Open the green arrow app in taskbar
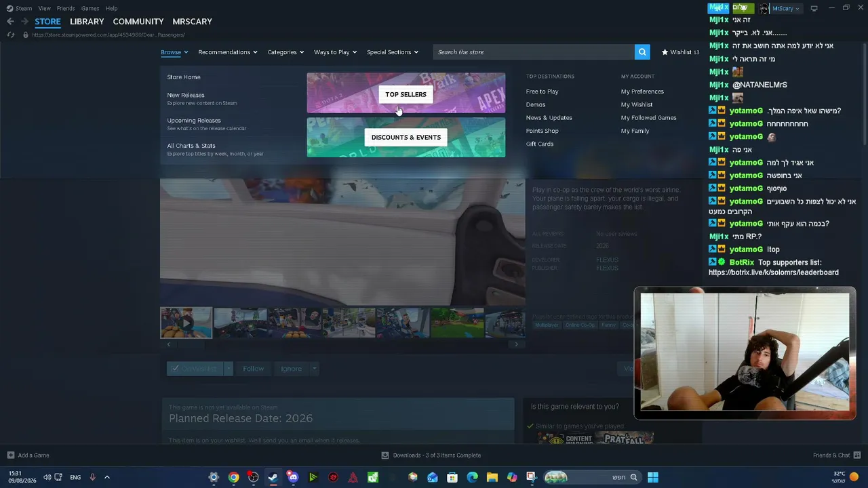Screen dimensions: 868x488 (x=313, y=477)
